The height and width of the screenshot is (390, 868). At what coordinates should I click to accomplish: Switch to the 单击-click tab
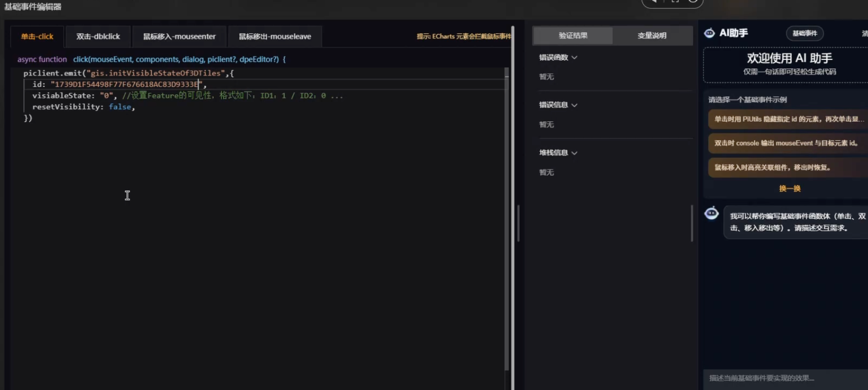coord(37,36)
